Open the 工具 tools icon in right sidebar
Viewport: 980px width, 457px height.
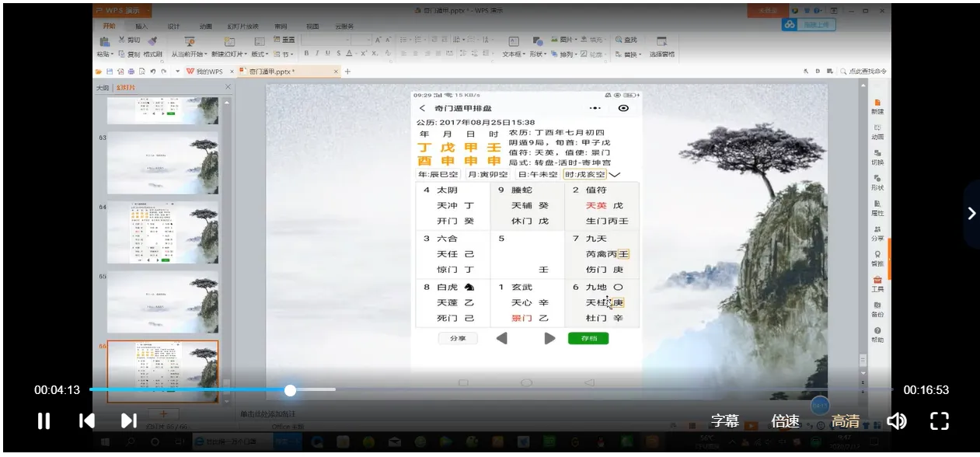[x=877, y=284]
